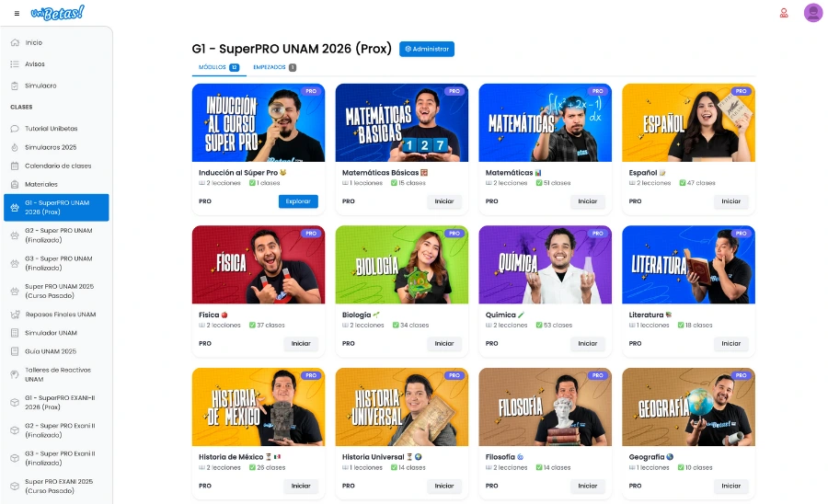Open G2 - Super PRO UNAM (Finalizado)
This screenshot has width=828, height=504.
coord(58,235)
